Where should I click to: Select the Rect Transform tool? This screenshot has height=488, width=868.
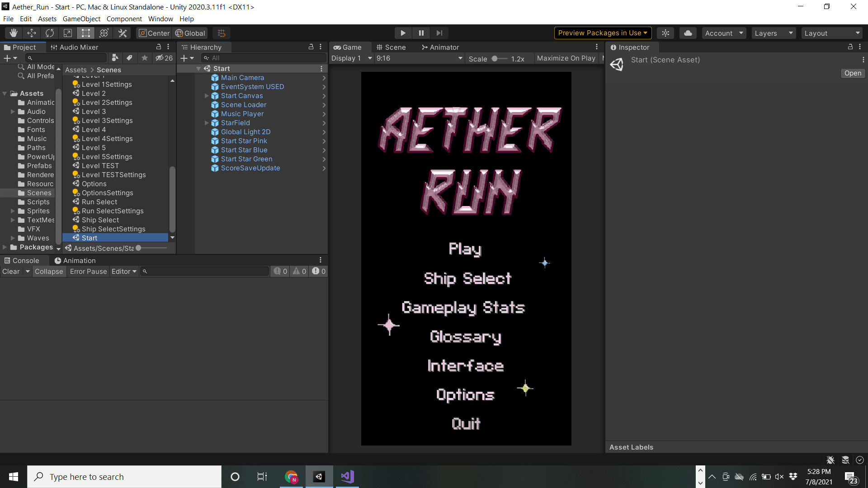[x=86, y=33]
